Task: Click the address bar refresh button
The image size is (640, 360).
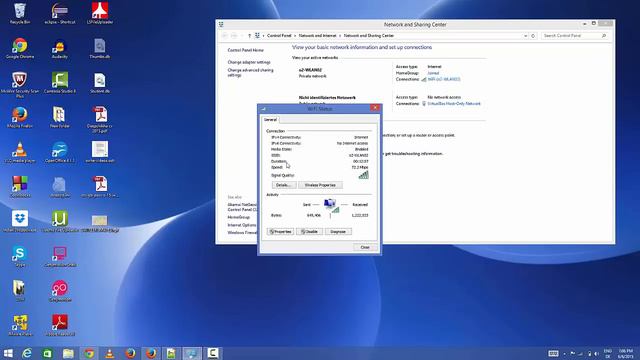Action: tap(533, 36)
